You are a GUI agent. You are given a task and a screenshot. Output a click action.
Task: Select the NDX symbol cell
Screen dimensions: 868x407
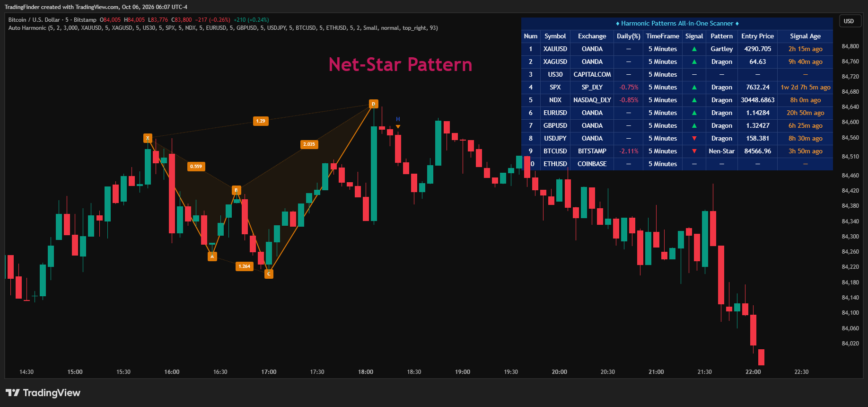[555, 100]
